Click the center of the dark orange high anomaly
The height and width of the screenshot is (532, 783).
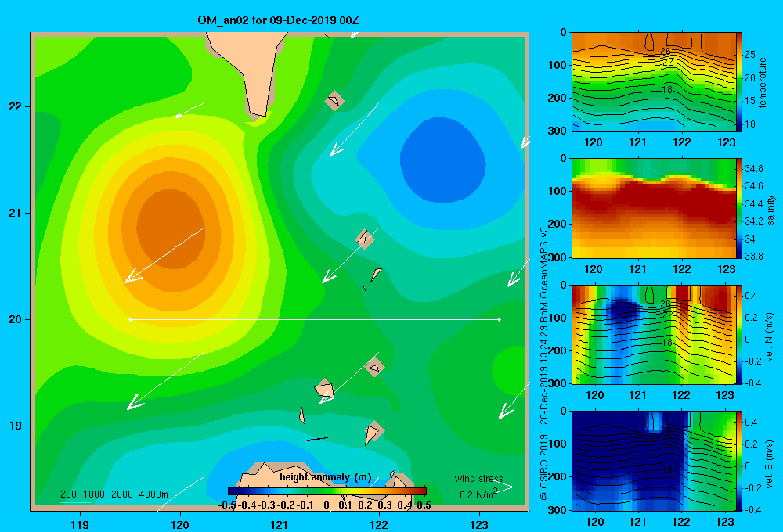[x=170, y=228]
